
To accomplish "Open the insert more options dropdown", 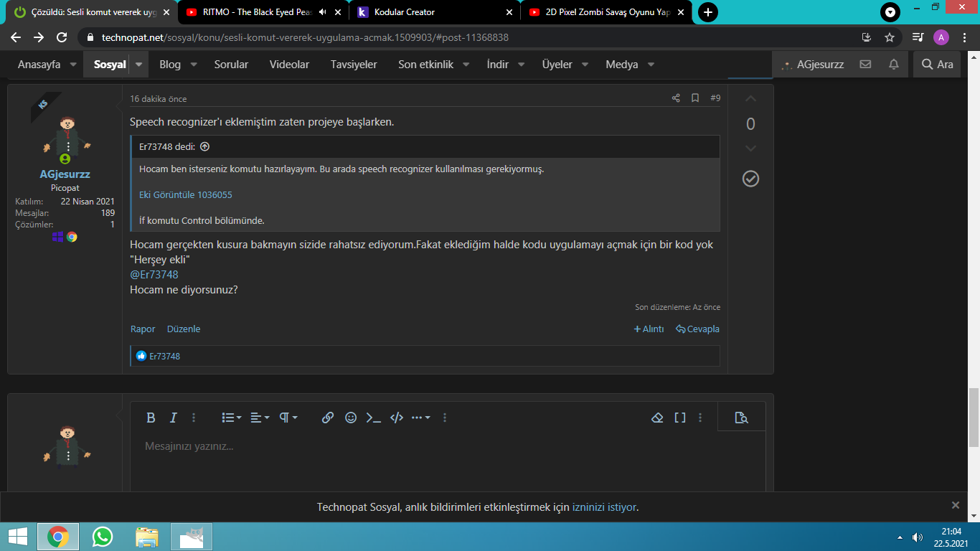I will [420, 418].
